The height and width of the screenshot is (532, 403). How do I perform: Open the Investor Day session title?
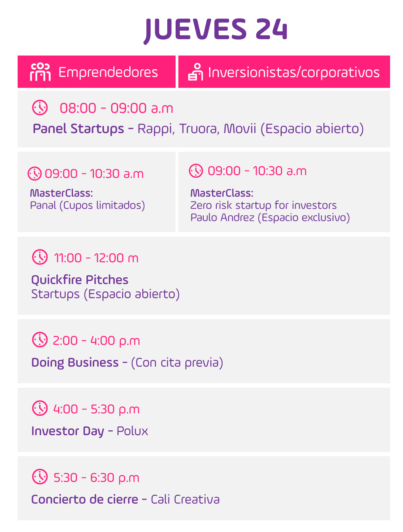click(x=68, y=431)
